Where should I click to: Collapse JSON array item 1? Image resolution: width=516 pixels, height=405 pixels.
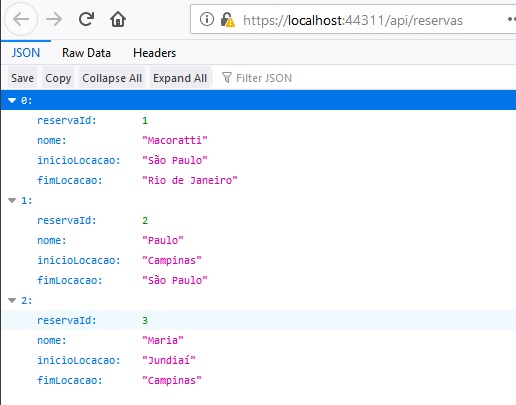pos(12,200)
